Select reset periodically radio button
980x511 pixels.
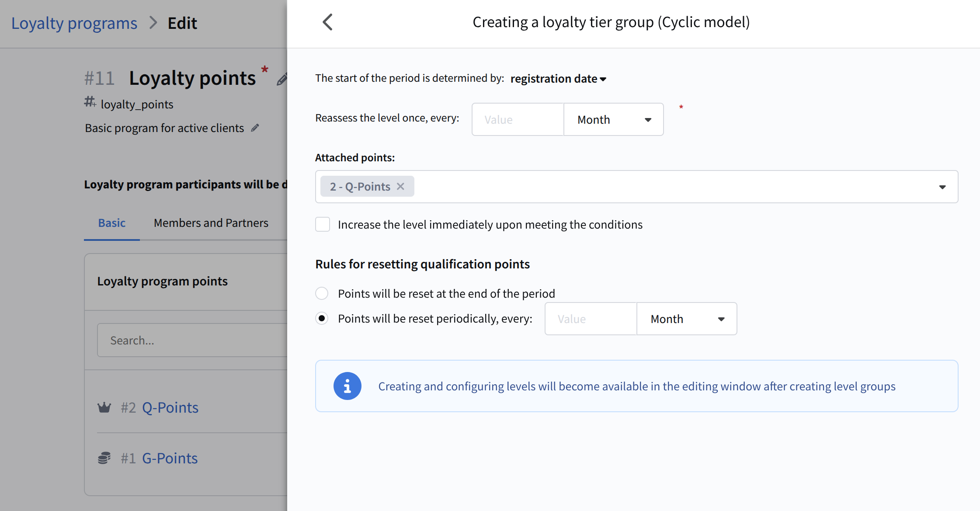(x=322, y=318)
